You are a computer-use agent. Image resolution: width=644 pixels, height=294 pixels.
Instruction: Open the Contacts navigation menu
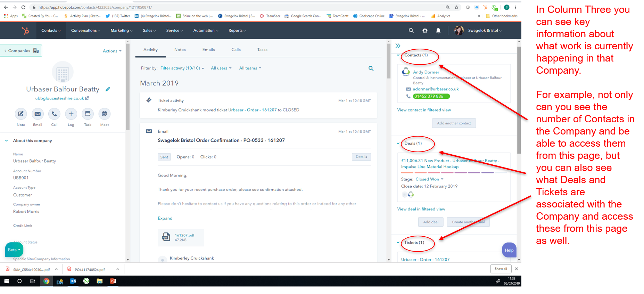[51, 31]
